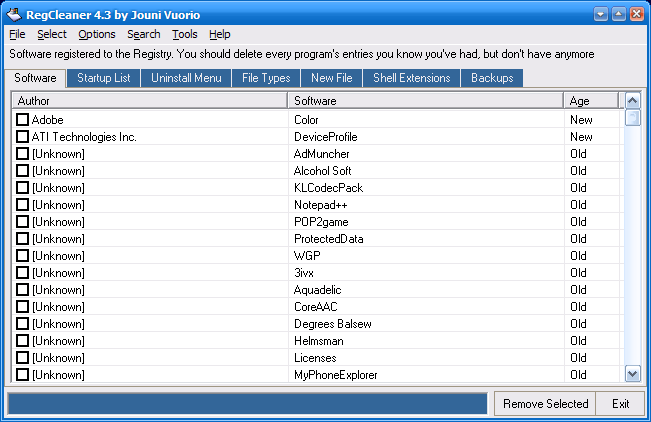Screen dimensions: 651x422
Task: Click the 'New' age of Adobe Color
Action: (581, 120)
